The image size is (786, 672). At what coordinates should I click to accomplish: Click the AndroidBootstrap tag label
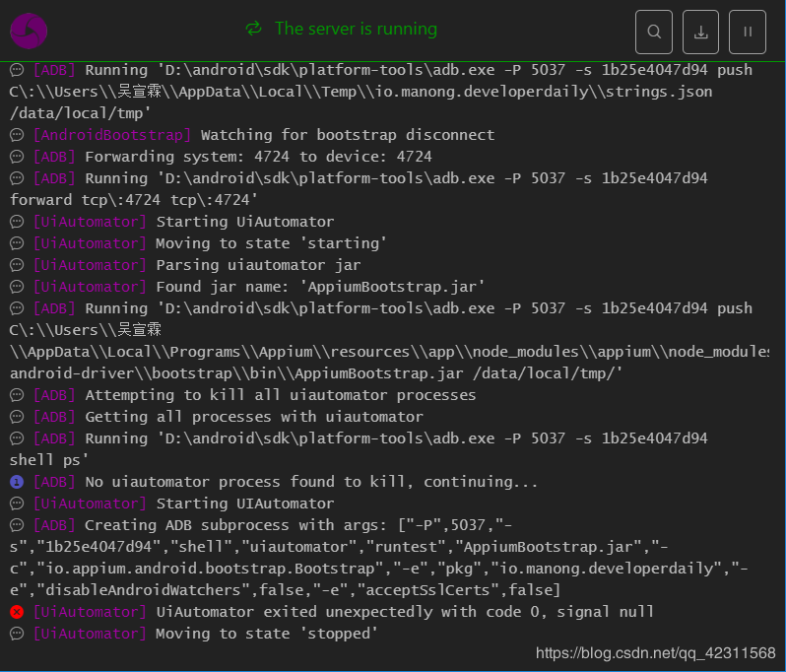click(112, 135)
